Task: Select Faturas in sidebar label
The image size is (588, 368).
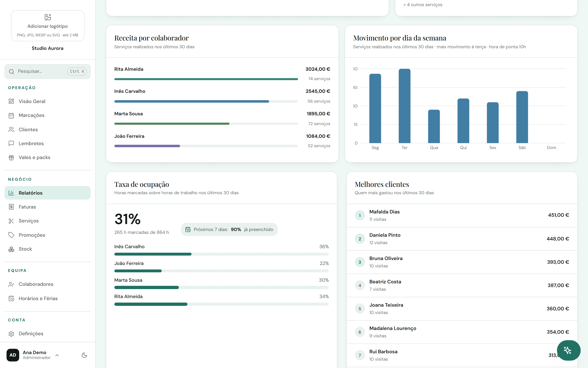Action: point(27,207)
